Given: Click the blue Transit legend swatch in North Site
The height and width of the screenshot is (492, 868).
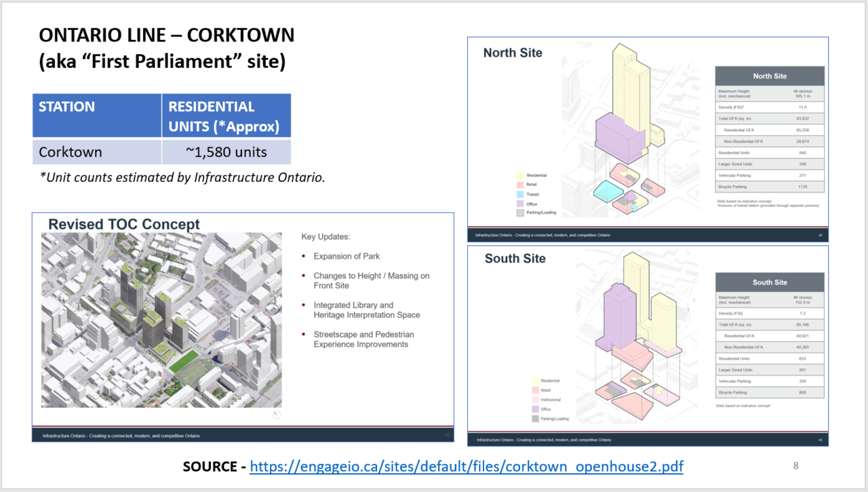Looking at the screenshot, I should 520,194.
